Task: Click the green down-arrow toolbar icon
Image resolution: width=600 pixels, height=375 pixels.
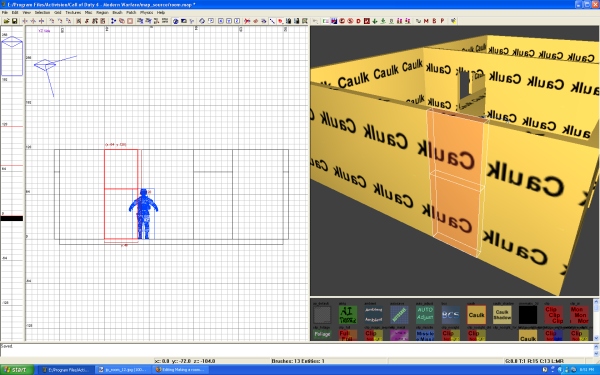Action: 375,21
